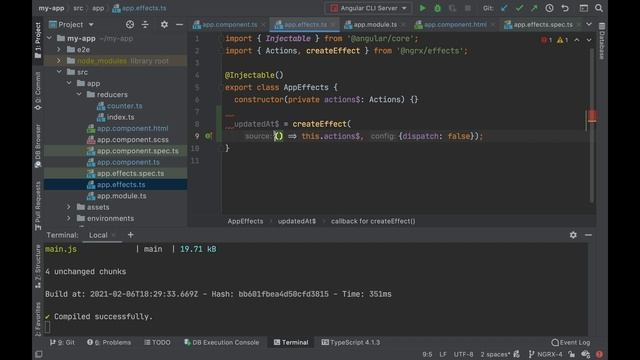Collapse all nodes in the Project panel
This screenshot has width=640, height=360.
click(145, 24)
